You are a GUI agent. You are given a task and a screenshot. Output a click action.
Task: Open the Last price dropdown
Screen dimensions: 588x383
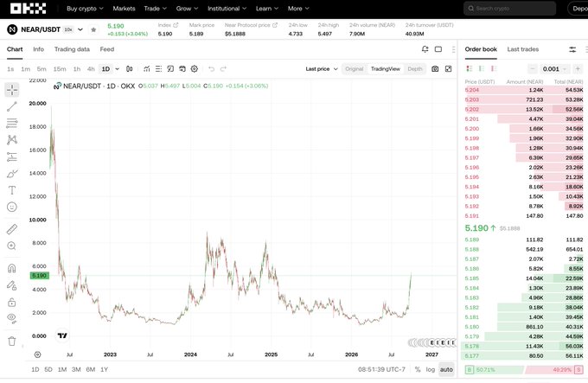322,69
